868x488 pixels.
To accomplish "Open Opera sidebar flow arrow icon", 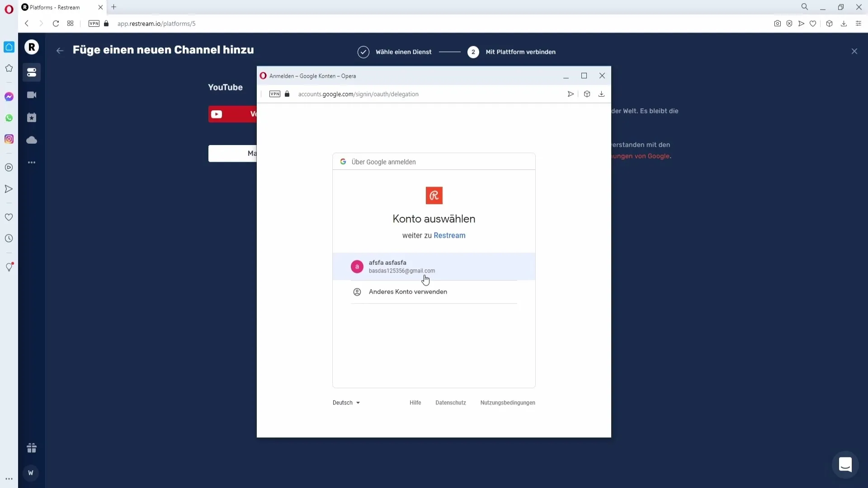I will 9,189.
